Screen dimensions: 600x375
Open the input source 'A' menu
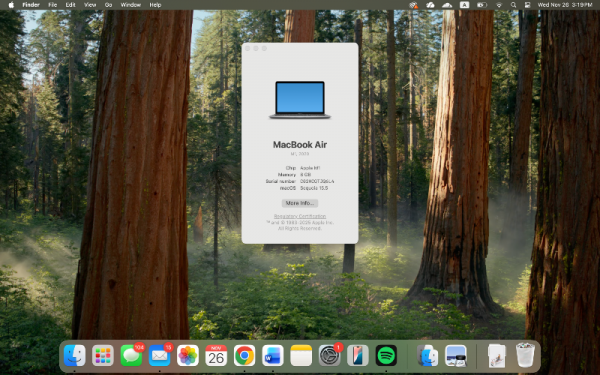[464, 5]
